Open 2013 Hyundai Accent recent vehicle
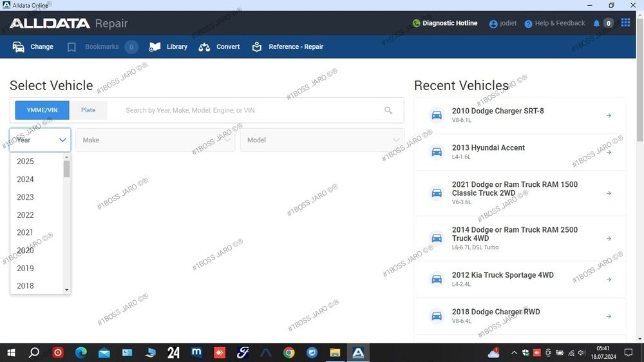 [520, 152]
